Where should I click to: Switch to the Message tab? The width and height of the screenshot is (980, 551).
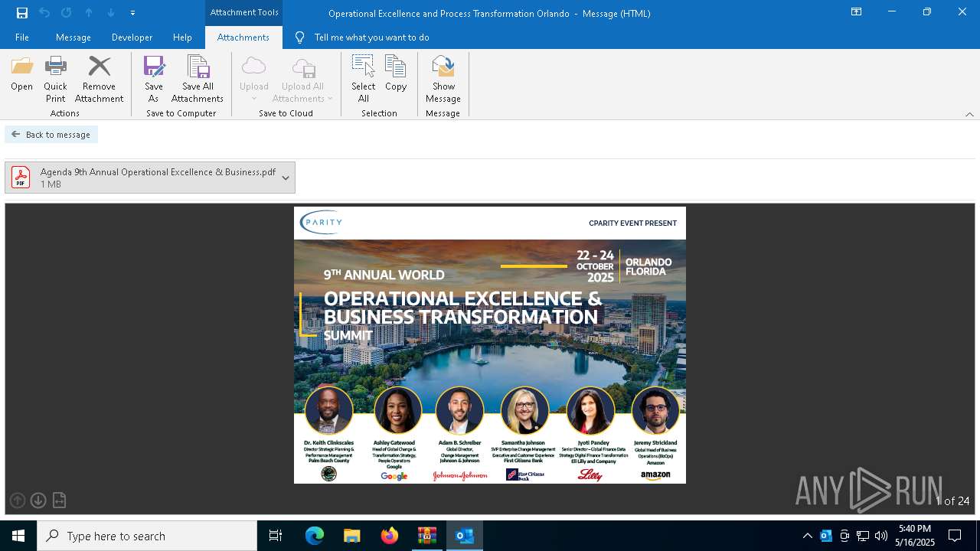(73, 37)
